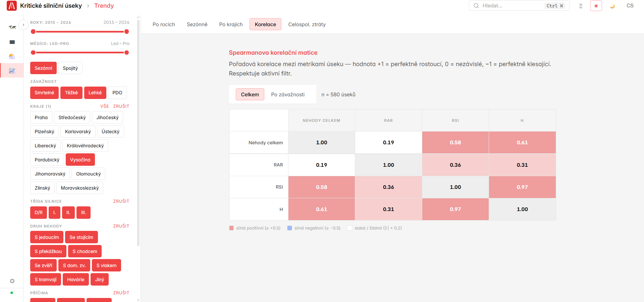Select the Po závažnosti matrix view
Viewport: 644px width, 302px height.
point(288,94)
